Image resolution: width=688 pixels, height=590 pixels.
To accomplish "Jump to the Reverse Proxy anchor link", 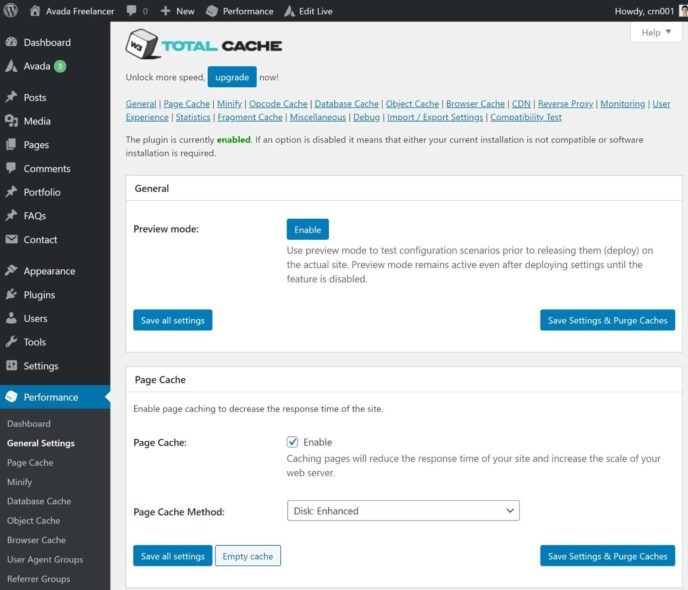I will click(566, 104).
